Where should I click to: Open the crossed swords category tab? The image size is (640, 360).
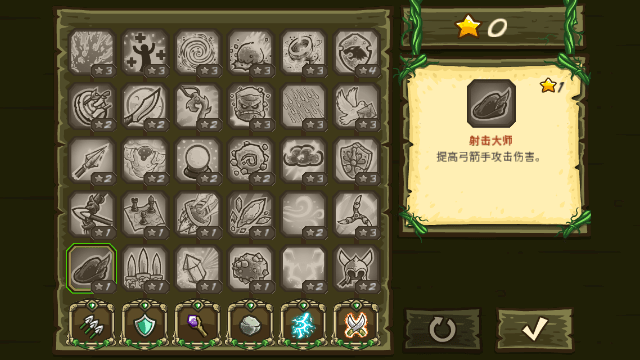click(356, 324)
